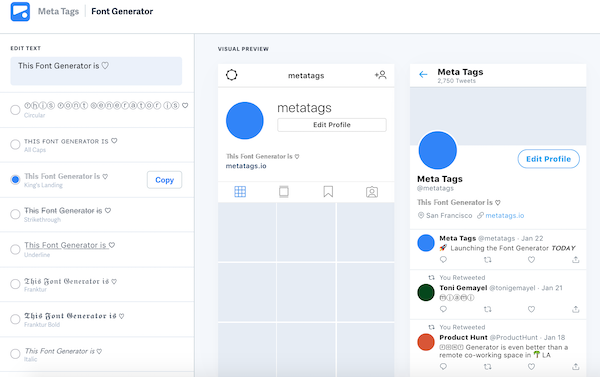Click the Product Hunt orange avatar
This screenshot has height=377, width=600.
[426, 342]
